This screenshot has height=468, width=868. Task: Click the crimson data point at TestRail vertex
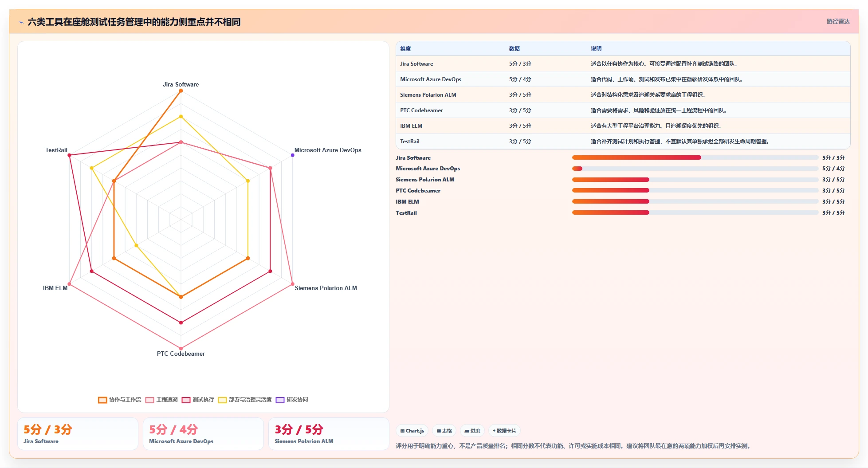69,155
